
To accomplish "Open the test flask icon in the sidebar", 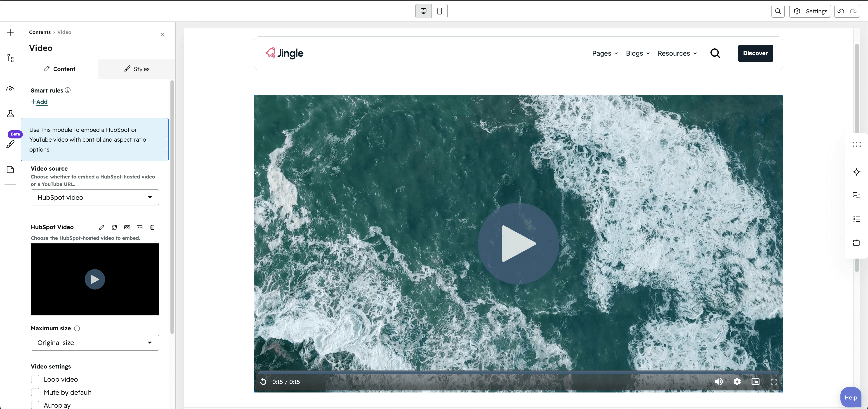I will click(x=10, y=114).
